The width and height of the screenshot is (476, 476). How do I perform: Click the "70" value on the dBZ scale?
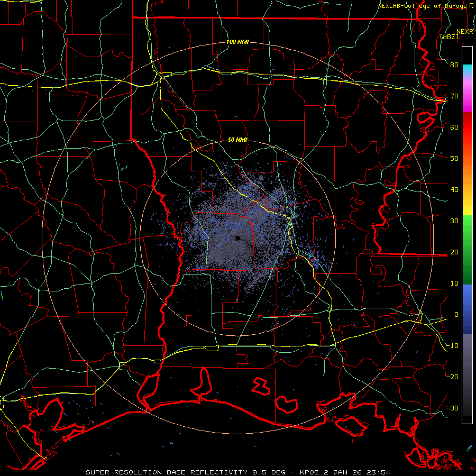(x=454, y=96)
